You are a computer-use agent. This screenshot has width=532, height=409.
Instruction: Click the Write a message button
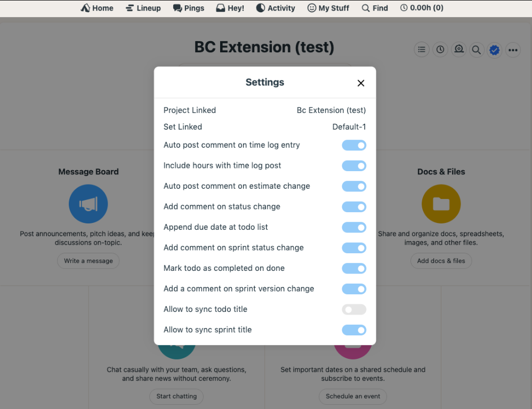(88, 261)
